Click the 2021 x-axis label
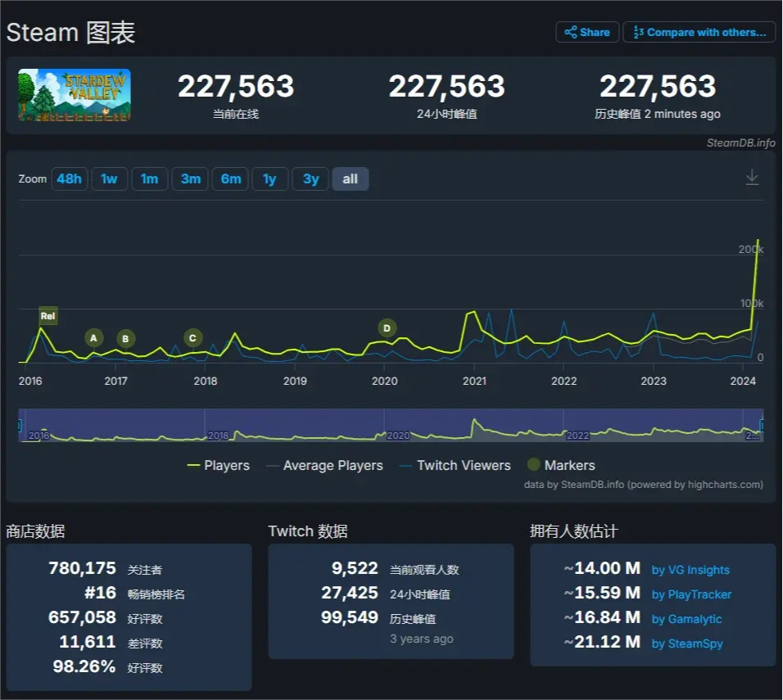 click(x=474, y=381)
